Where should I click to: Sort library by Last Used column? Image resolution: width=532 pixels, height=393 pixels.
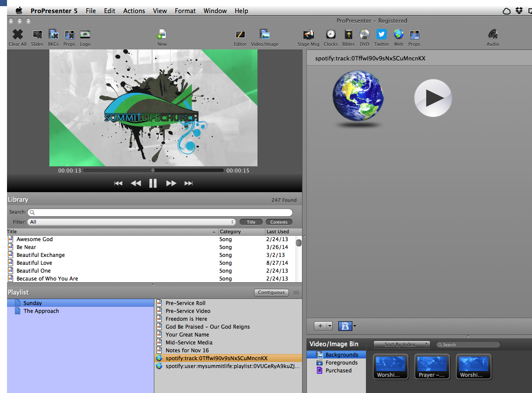pos(280,232)
